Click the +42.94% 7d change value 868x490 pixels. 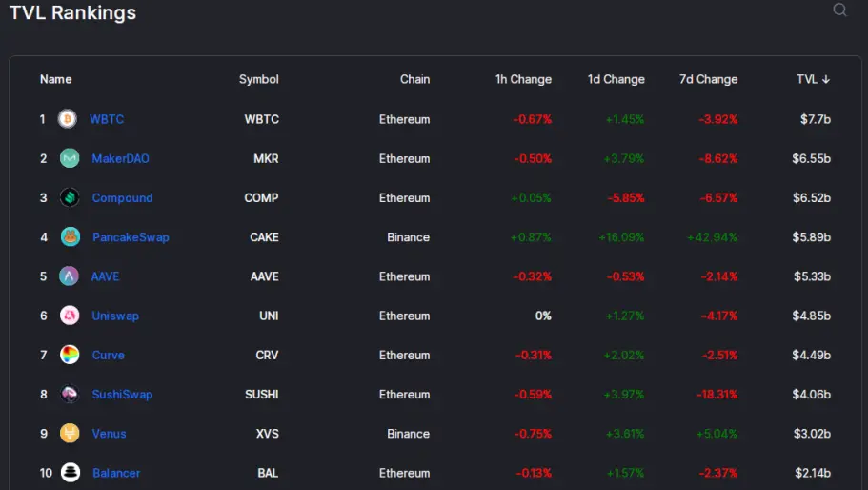[712, 237]
